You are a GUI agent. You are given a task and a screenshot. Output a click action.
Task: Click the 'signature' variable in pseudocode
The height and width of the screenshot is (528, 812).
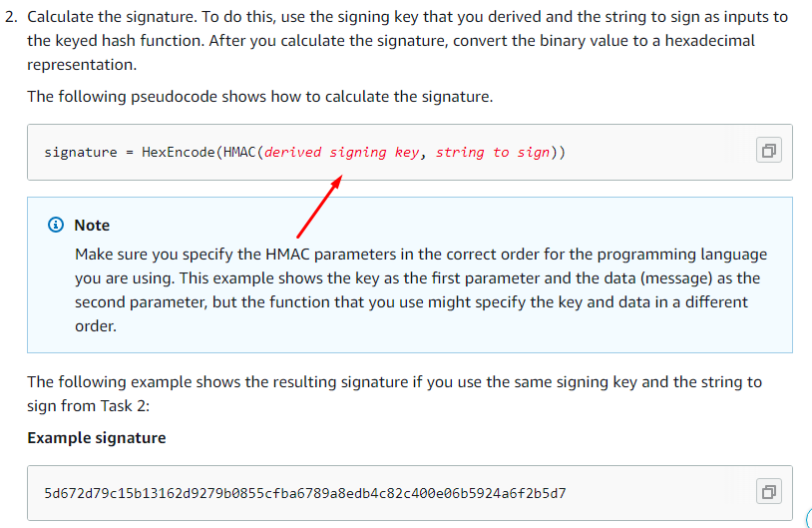(x=81, y=153)
